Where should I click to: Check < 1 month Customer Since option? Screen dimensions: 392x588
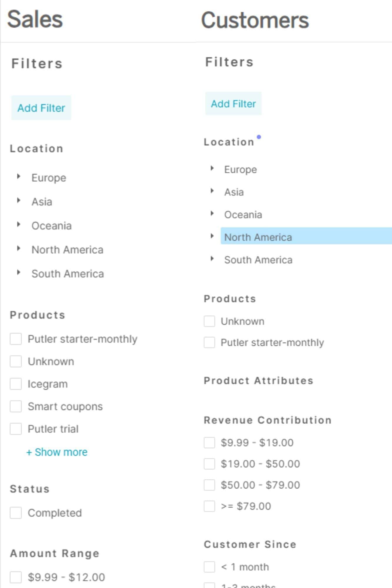click(209, 567)
